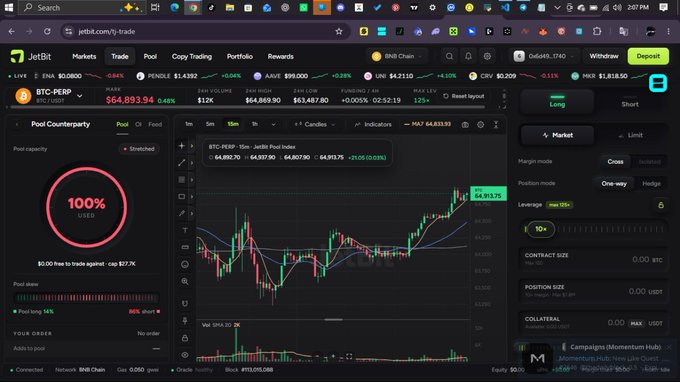Switch margin mode to Cross
The width and height of the screenshot is (680, 382).
point(615,162)
